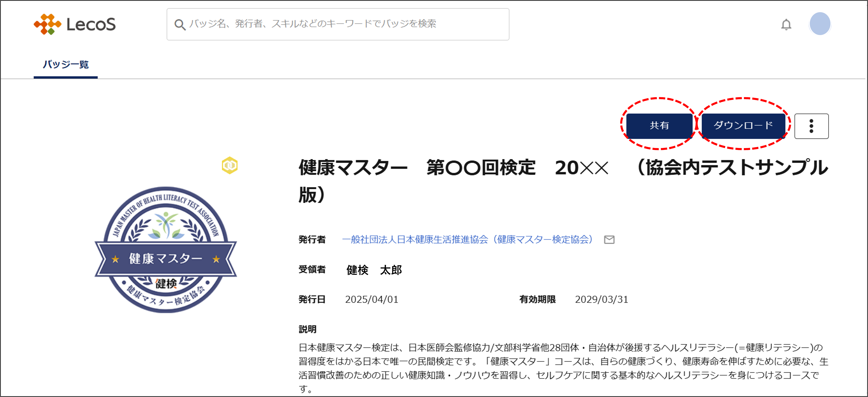Image resolution: width=868 pixels, height=397 pixels.
Task: Click the 健康マスター badge image
Action: (x=166, y=249)
